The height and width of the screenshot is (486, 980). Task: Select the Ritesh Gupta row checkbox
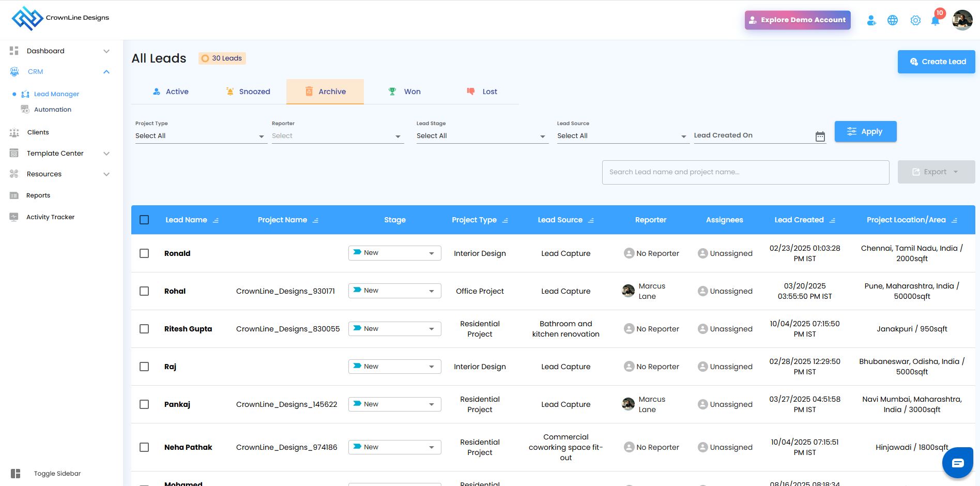click(144, 329)
